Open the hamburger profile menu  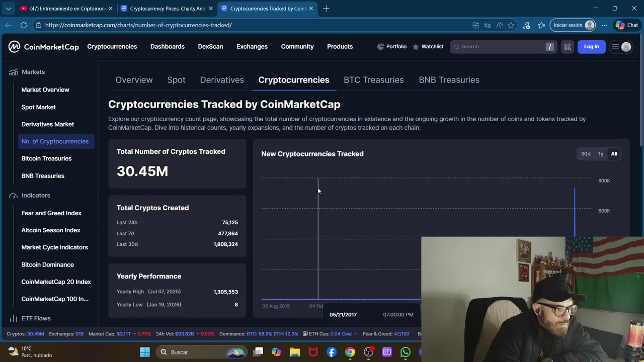[621, 47]
